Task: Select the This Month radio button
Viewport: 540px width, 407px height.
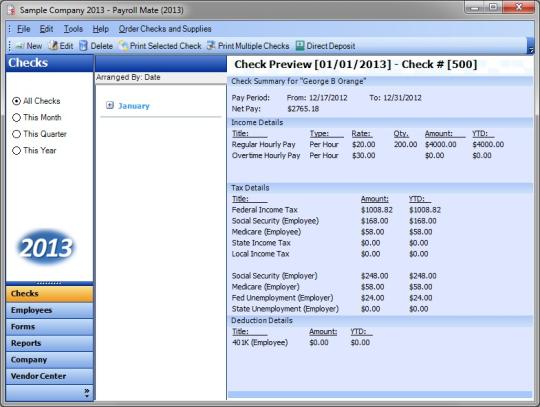Action: [16, 117]
